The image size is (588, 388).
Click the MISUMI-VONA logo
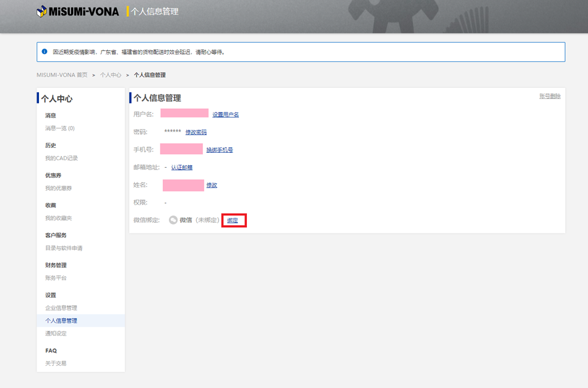(x=77, y=11)
